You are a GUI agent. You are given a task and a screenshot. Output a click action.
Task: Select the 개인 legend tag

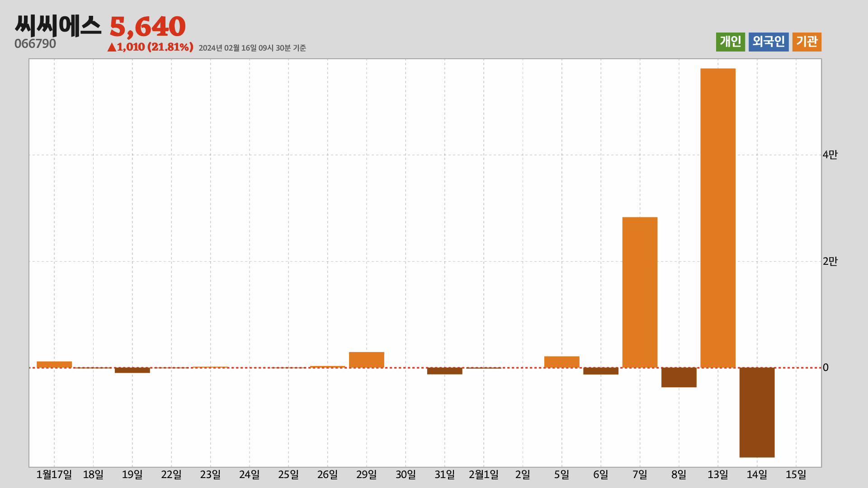[x=730, y=42]
